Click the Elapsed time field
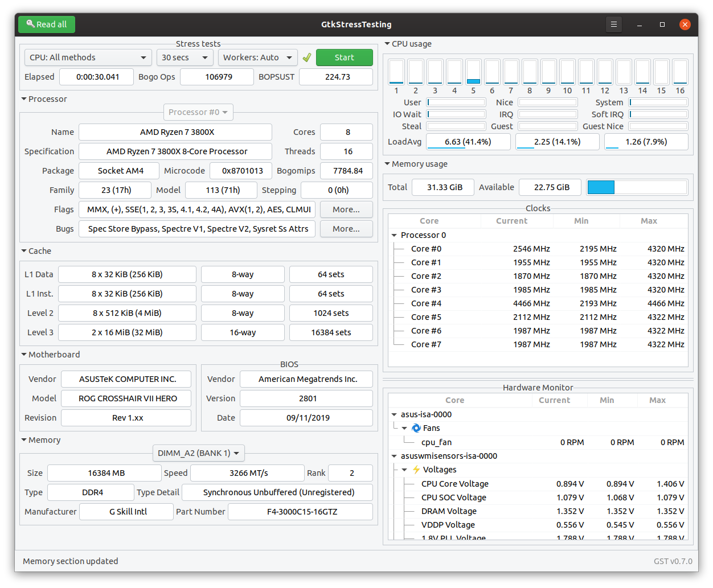 [x=97, y=77]
